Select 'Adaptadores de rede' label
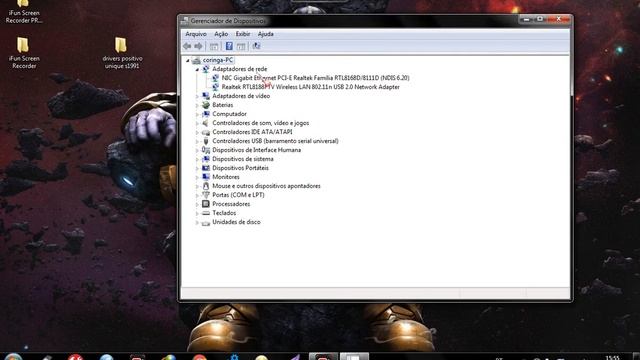The width and height of the screenshot is (640, 360). pyautogui.click(x=240, y=69)
